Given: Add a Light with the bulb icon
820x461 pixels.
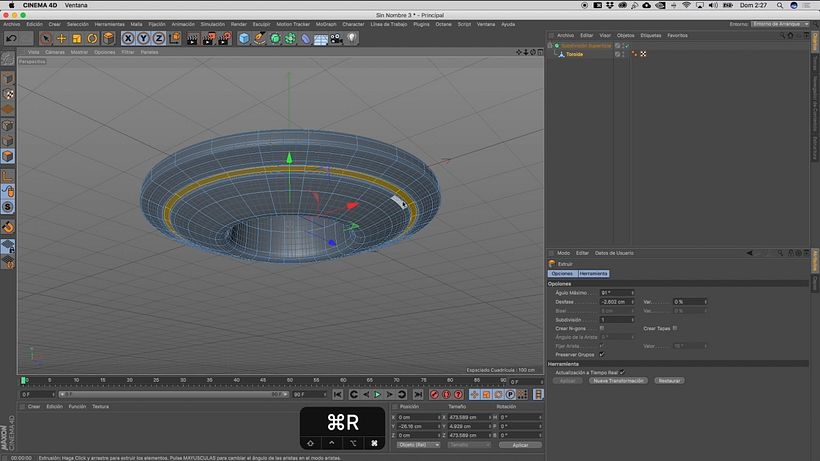Looking at the screenshot, I should tap(351, 38).
